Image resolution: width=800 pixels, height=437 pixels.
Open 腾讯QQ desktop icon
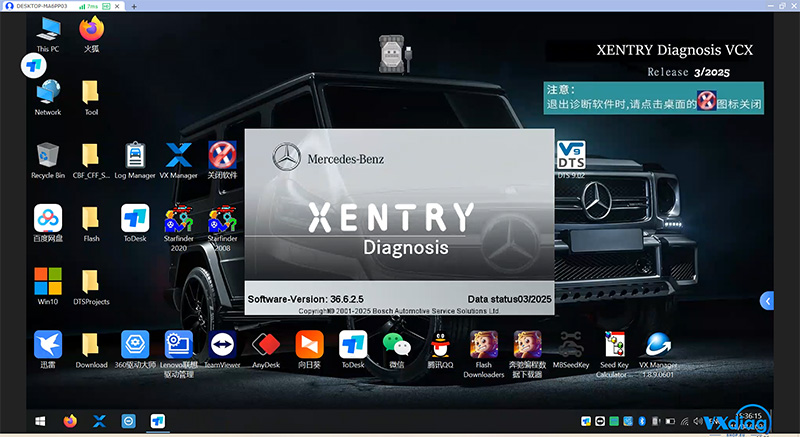[x=440, y=349]
